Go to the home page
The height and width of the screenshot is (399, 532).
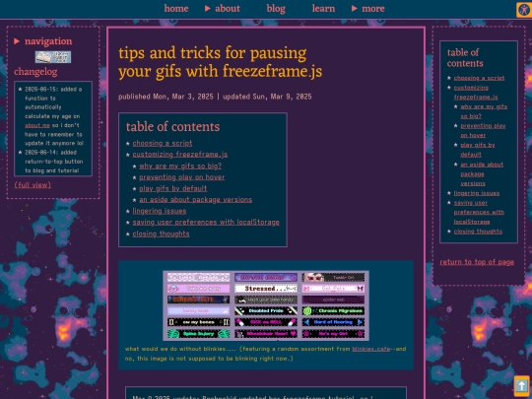coord(176,9)
